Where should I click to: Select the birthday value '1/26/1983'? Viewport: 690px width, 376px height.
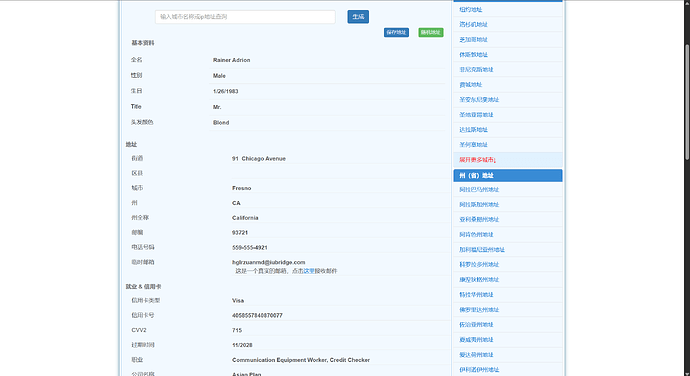[x=225, y=92]
